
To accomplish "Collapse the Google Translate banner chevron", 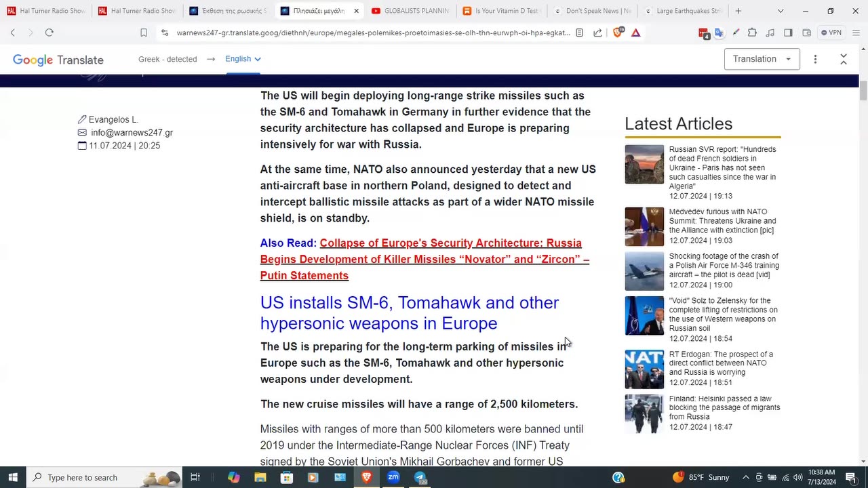I will pyautogui.click(x=843, y=59).
